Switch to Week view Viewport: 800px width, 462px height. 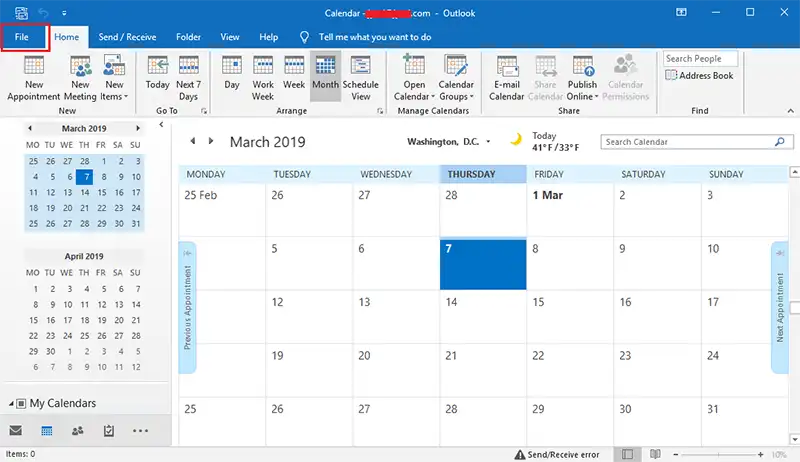point(294,73)
